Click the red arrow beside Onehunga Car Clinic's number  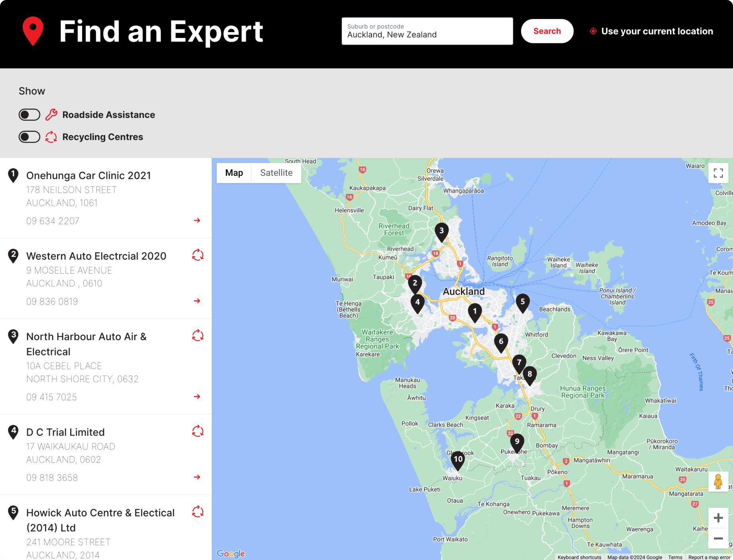197,220
